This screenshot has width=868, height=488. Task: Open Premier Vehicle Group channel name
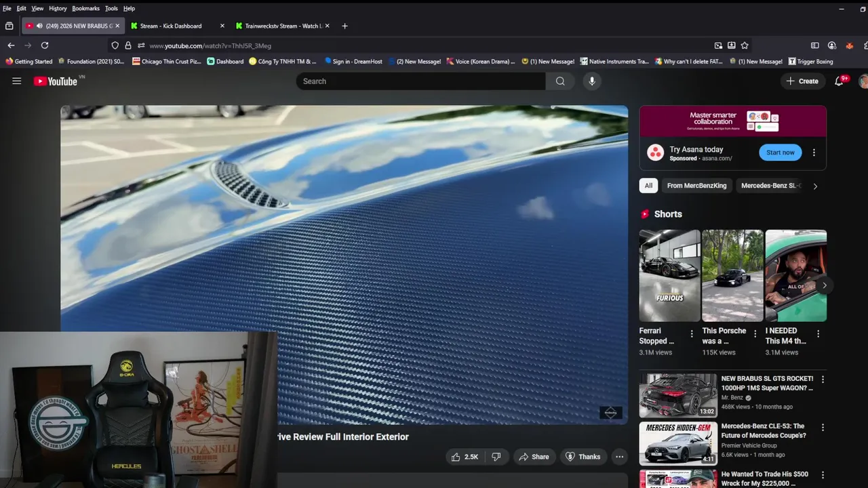point(749,445)
